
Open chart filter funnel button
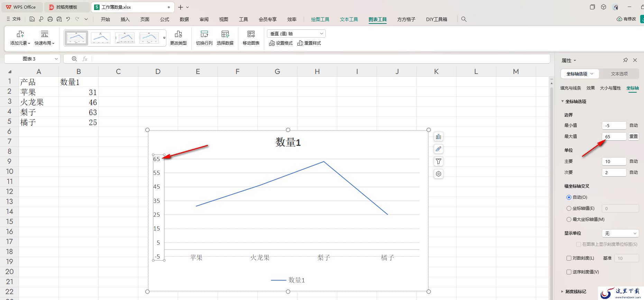coord(439,161)
